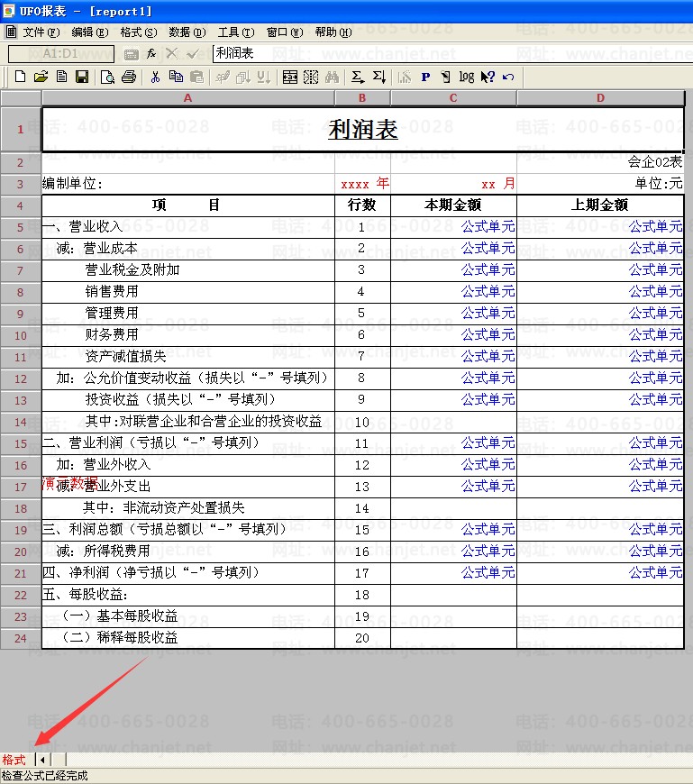The width and height of the screenshot is (693, 784).
Task: Print the report with printer icon
Action: point(129,77)
